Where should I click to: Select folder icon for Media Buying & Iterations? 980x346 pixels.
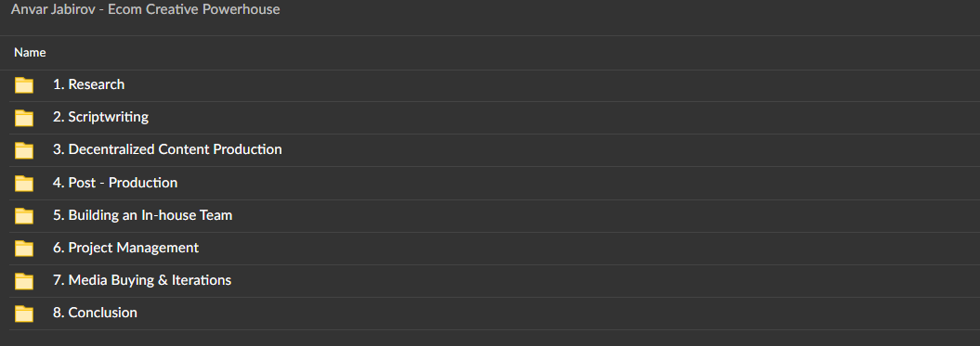[24, 281]
